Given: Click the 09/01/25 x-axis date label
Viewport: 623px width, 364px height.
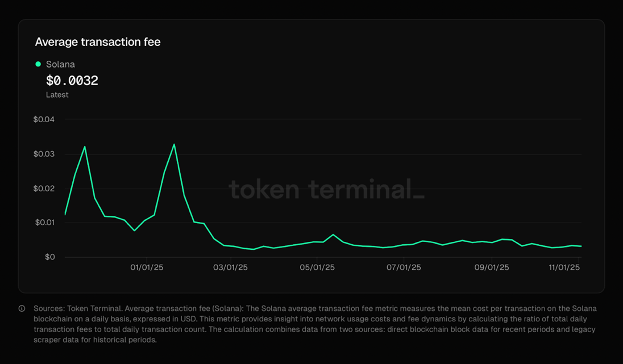Looking at the screenshot, I should point(491,268).
